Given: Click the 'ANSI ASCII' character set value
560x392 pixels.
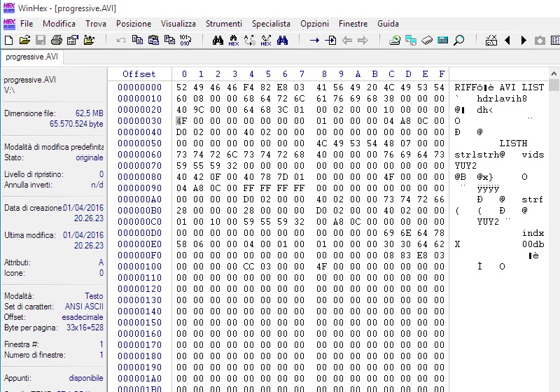Looking at the screenshot, I should coord(84,307).
